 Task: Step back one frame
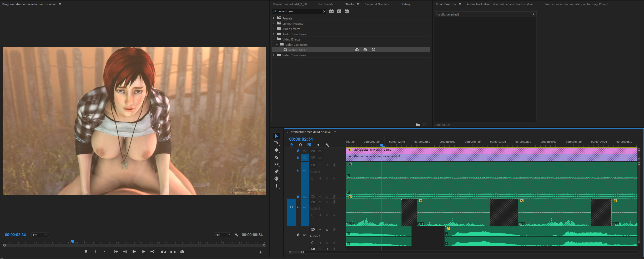point(125,252)
